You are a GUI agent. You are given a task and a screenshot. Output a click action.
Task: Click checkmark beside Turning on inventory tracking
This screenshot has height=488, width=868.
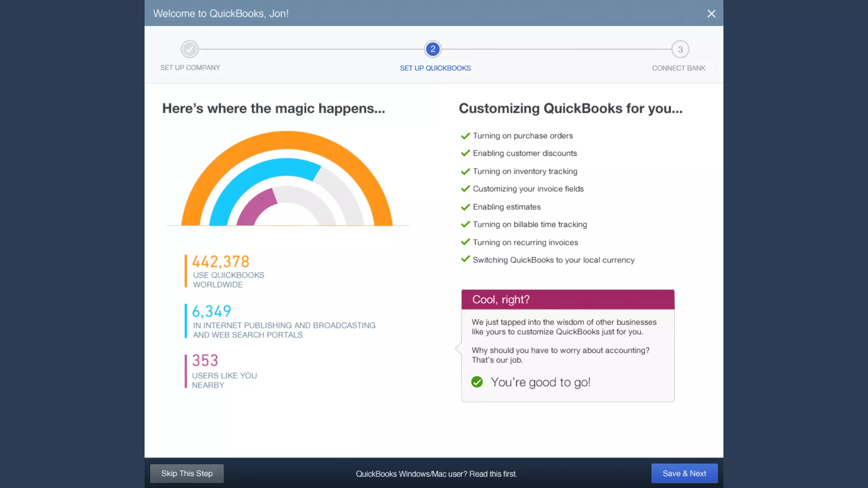click(465, 171)
